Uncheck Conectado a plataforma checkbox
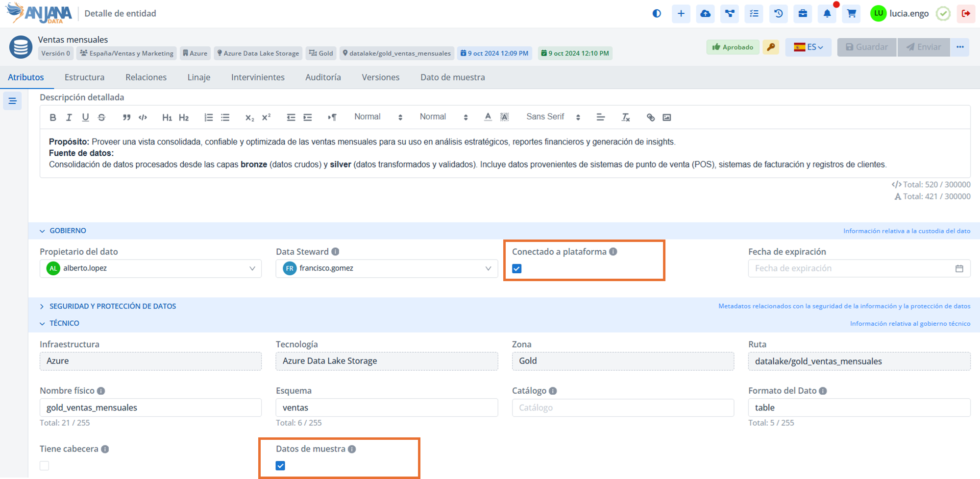The width and height of the screenshot is (980, 479). click(x=517, y=268)
